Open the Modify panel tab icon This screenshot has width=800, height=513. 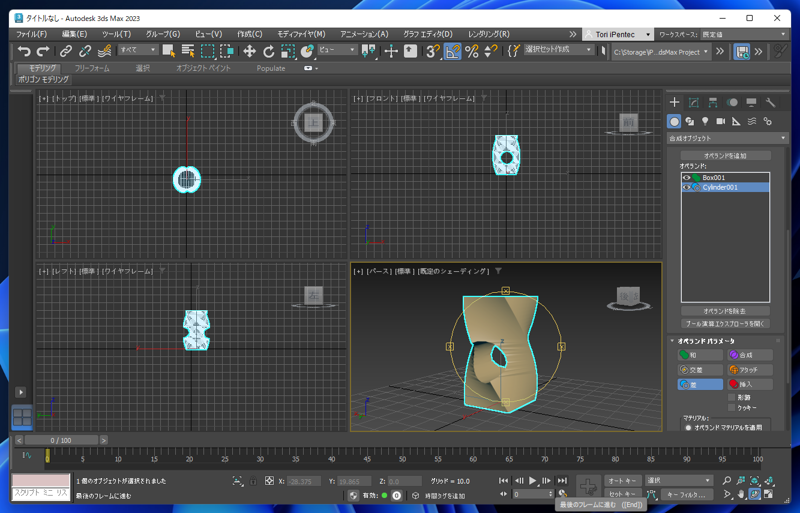[x=694, y=103]
